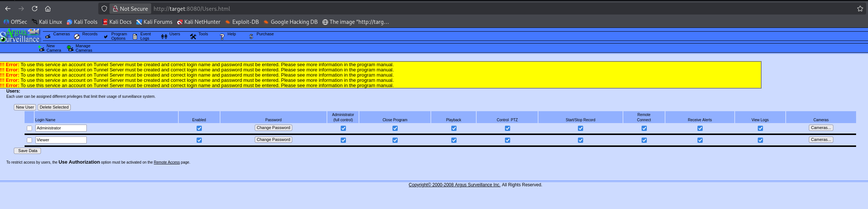Click the New User button
868x209 pixels.
point(25,107)
